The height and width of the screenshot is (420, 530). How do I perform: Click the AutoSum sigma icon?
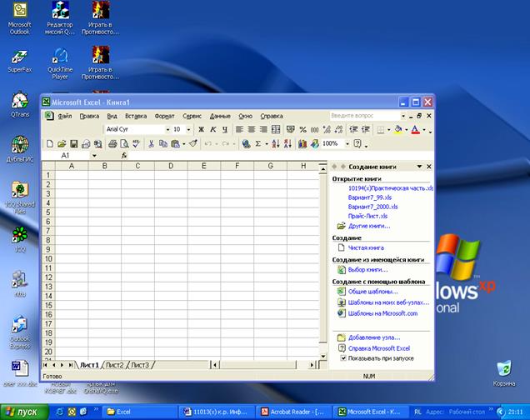(x=257, y=143)
